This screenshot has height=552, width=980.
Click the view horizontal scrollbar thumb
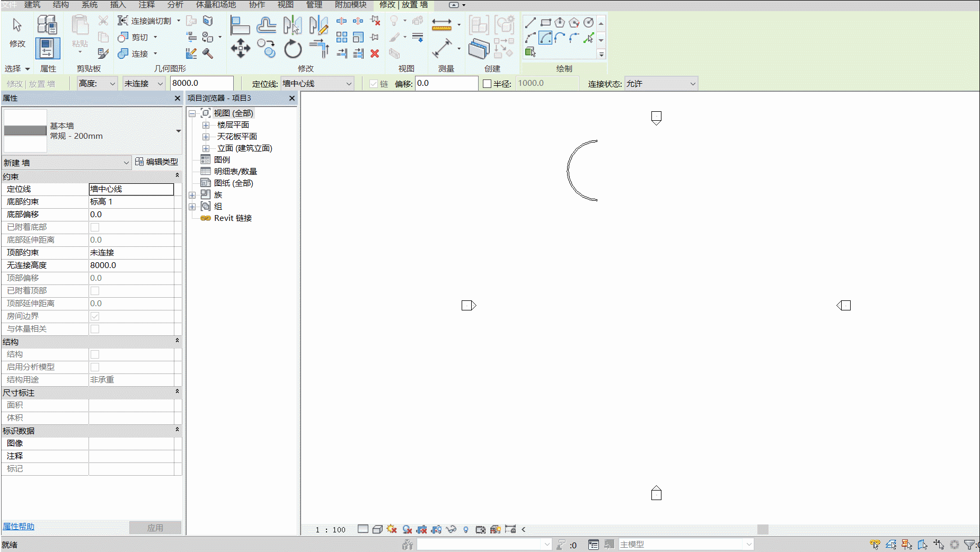[763, 529]
